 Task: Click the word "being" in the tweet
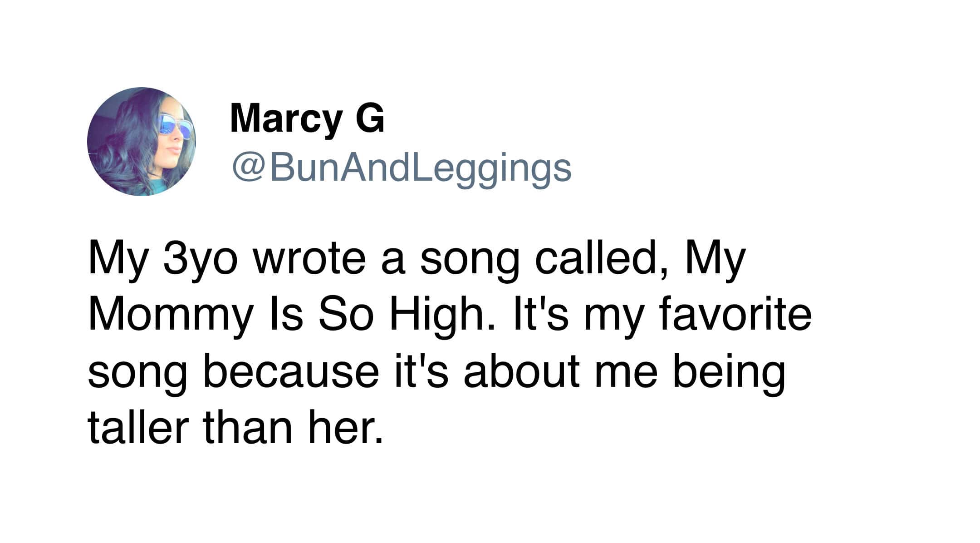[x=729, y=373]
